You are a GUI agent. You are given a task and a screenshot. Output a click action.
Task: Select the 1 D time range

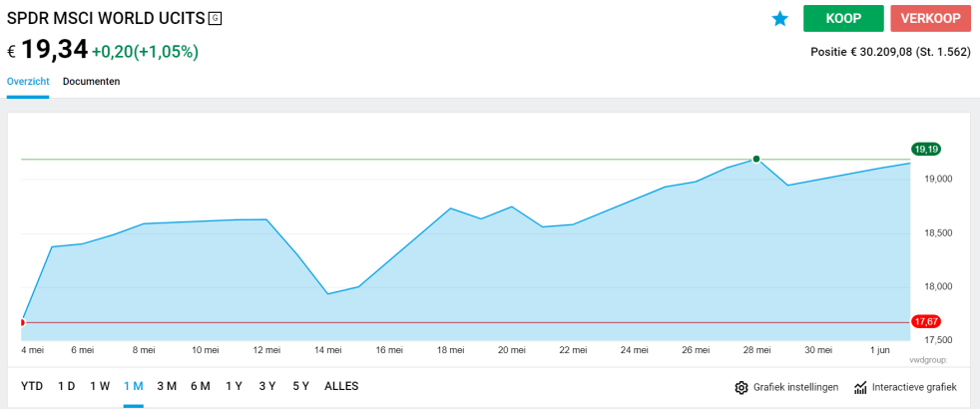(x=66, y=386)
